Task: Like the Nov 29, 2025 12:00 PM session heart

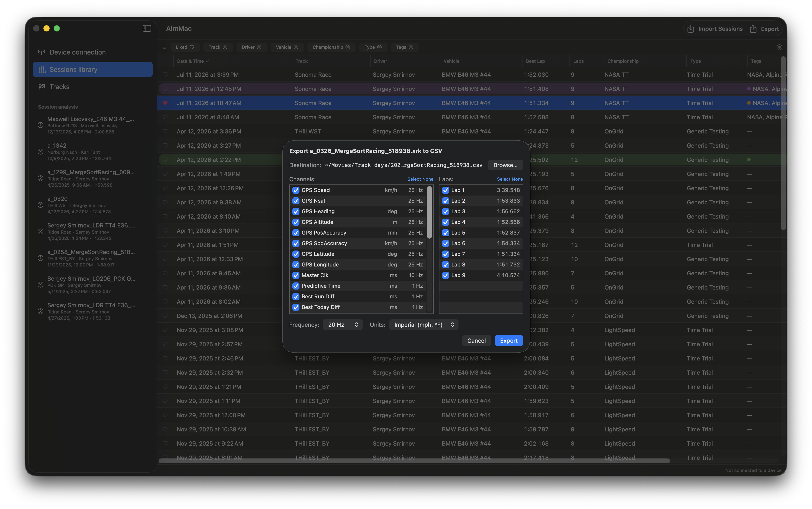Action: [165, 415]
